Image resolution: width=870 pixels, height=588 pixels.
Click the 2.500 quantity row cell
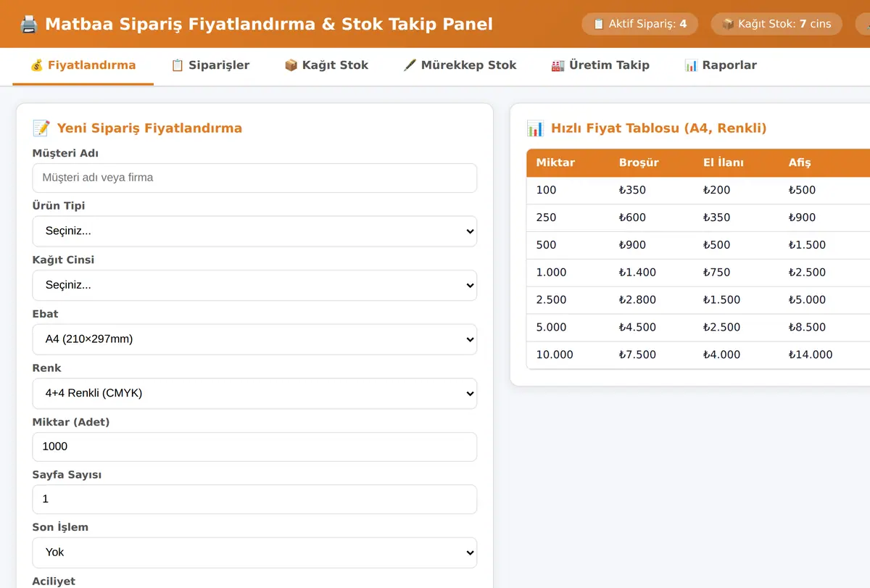pos(551,300)
